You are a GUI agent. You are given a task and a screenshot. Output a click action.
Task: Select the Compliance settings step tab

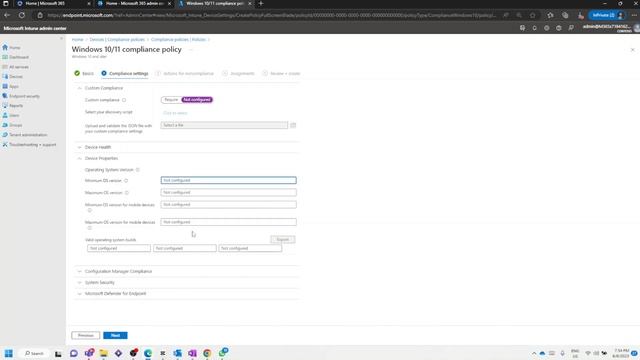tap(124, 73)
